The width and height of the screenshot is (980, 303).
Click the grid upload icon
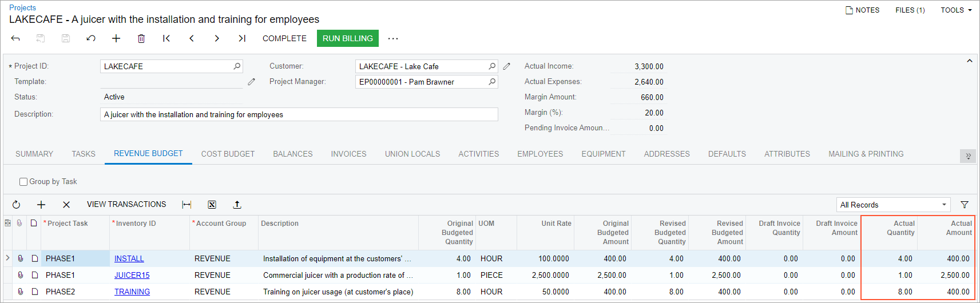tap(237, 205)
